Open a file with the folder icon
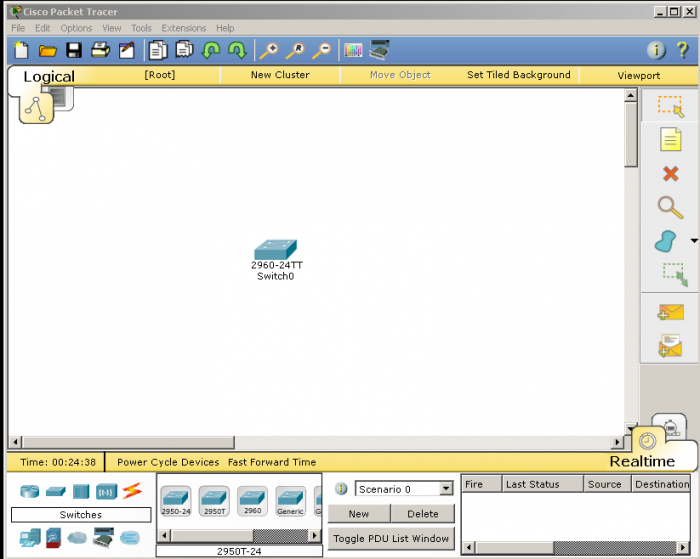Image resolution: width=700 pixels, height=559 pixels. 47,51
